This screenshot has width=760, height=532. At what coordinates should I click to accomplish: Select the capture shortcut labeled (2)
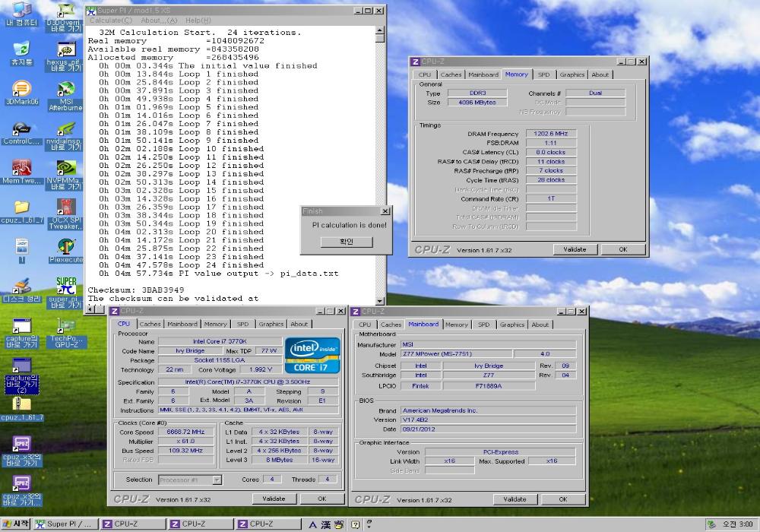point(21,375)
